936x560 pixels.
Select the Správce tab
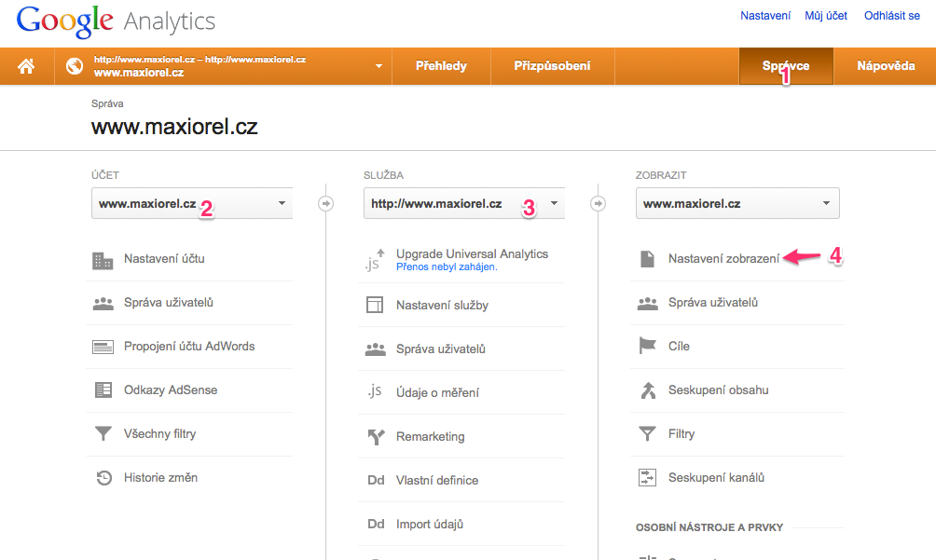coord(786,66)
